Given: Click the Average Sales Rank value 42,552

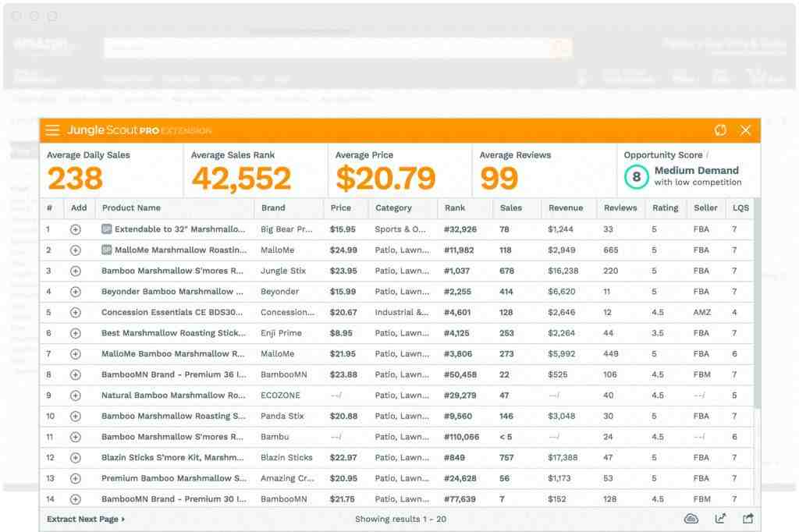Looking at the screenshot, I should (x=242, y=179).
